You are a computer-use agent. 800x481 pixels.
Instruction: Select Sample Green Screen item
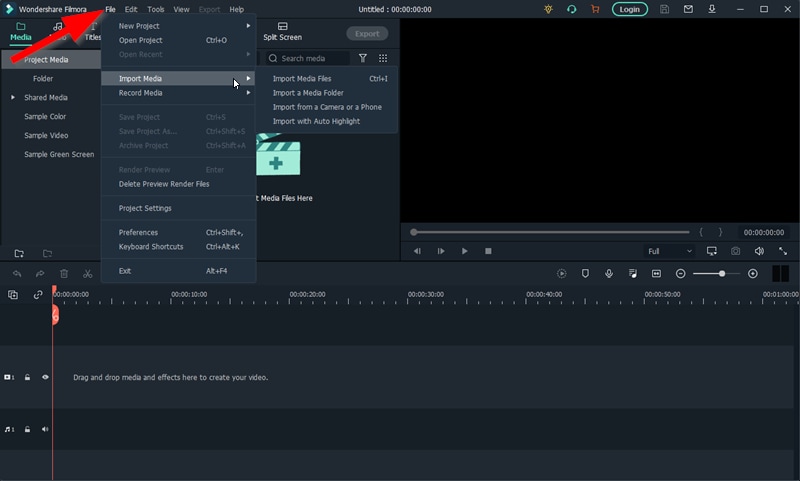[x=59, y=154]
